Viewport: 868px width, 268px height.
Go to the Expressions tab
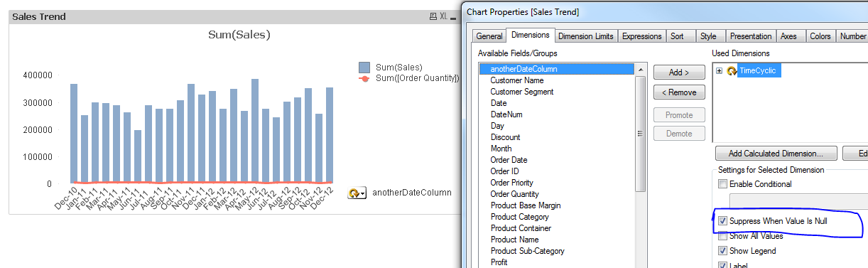coord(641,36)
